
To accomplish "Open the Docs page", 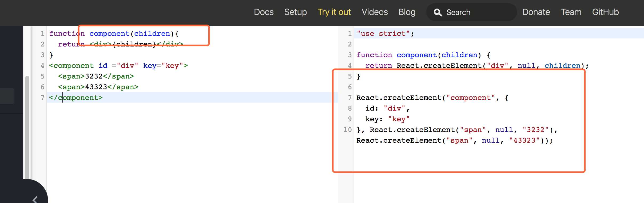I will tap(264, 12).
